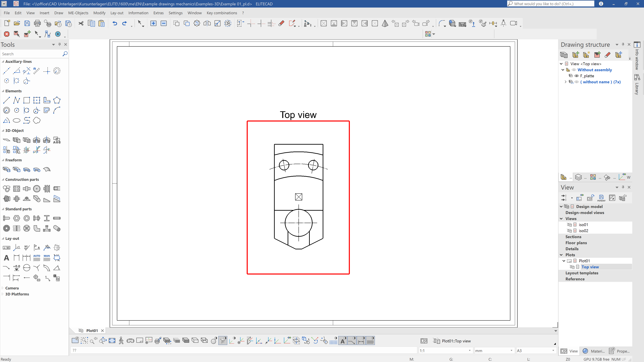This screenshot has height=362, width=644.
Task: Select the Rectangle element tool
Action: pyautogui.click(x=26, y=100)
